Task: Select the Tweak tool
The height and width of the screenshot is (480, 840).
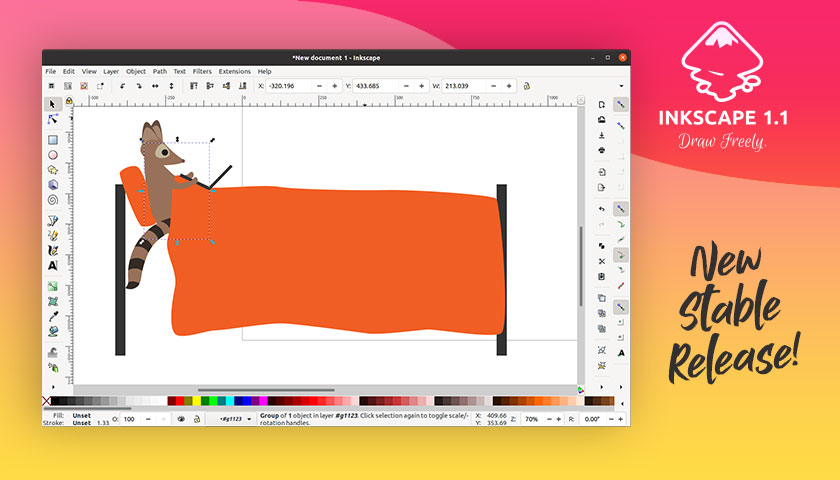Action: 52,352
